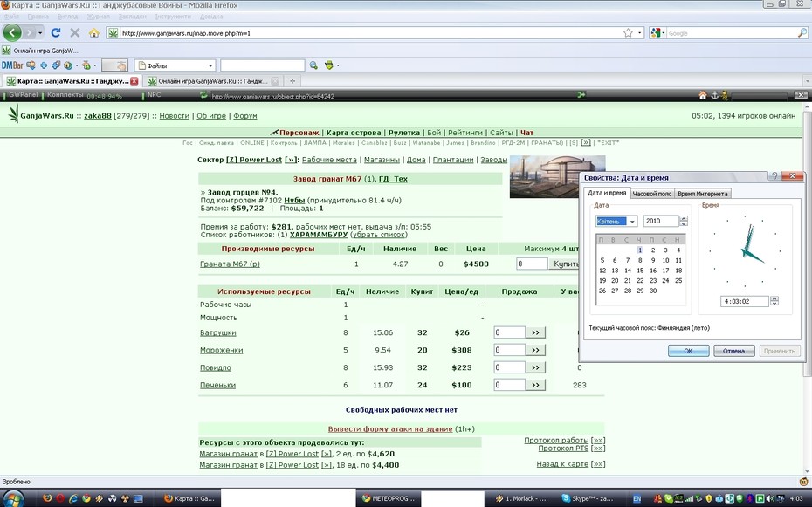This screenshot has height=507, width=812.
Task: Launch Firefox from the quick launch bar
Action: tap(47, 499)
